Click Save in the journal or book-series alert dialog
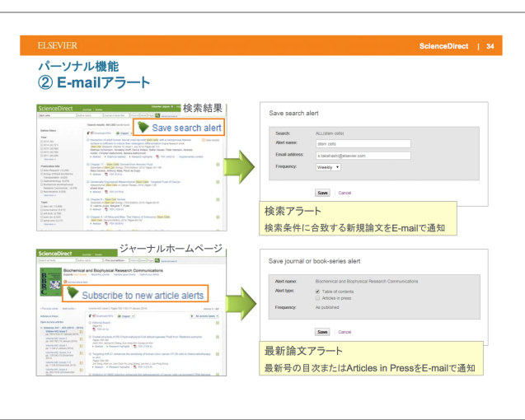The height and width of the screenshot is (420, 525). coord(322,332)
